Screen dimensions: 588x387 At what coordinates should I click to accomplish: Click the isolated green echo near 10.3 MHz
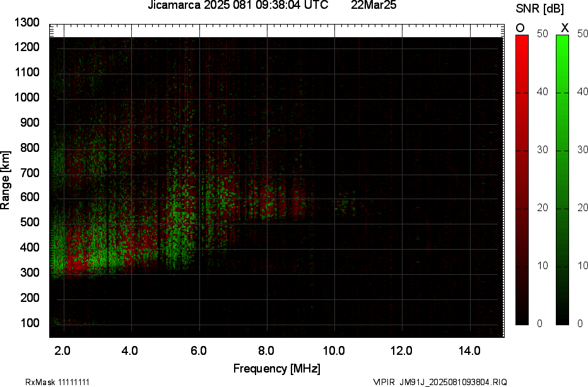(344, 203)
